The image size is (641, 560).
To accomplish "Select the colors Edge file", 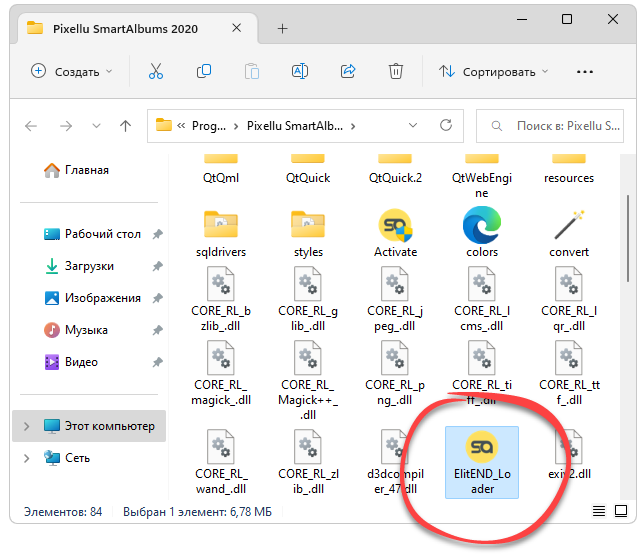I will coord(482,233).
